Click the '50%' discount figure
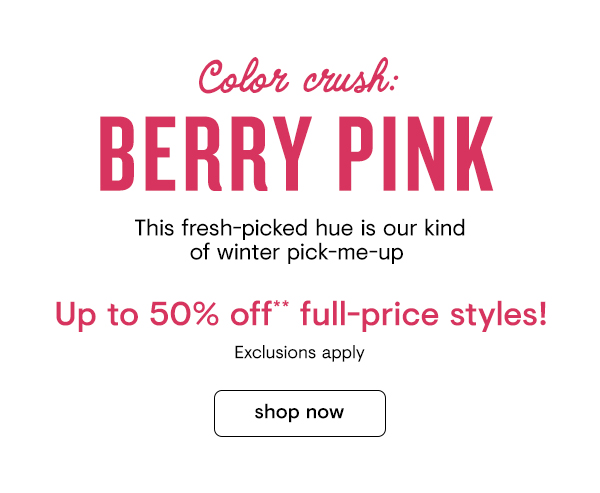Image resolution: width=600 pixels, height=493 pixels. 184,314
